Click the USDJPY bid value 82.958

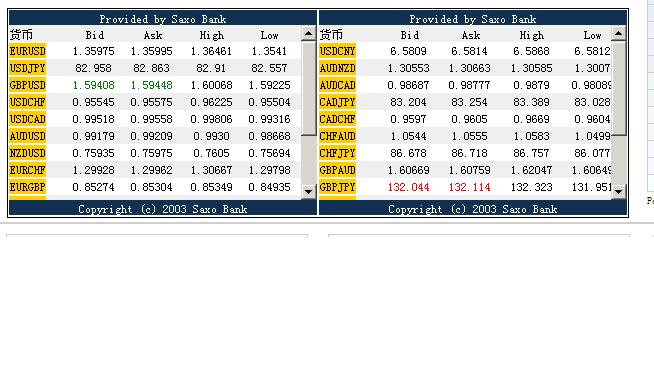click(93, 68)
